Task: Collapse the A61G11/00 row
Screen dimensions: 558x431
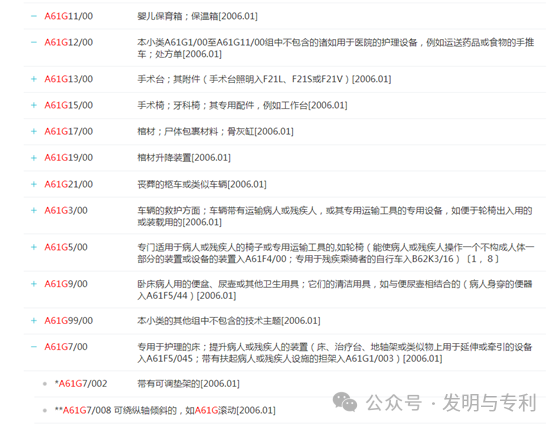Action: coord(34,16)
